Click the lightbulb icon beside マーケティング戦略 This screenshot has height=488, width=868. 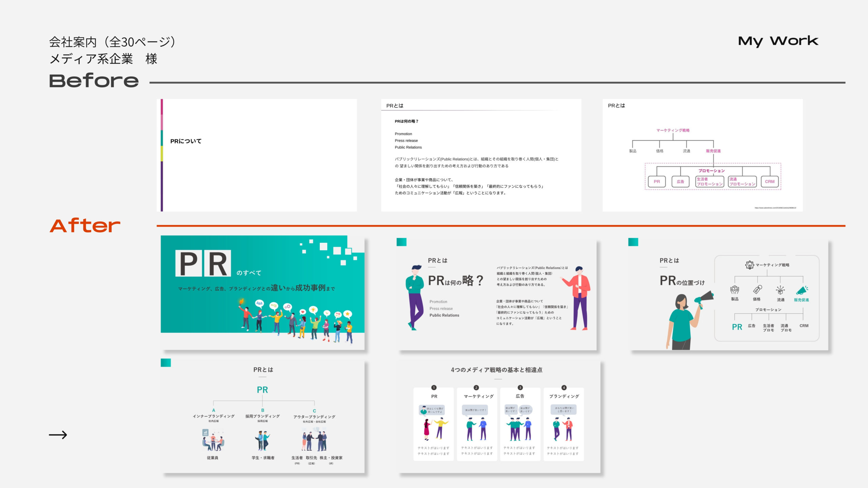pyautogui.click(x=749, y=265)
